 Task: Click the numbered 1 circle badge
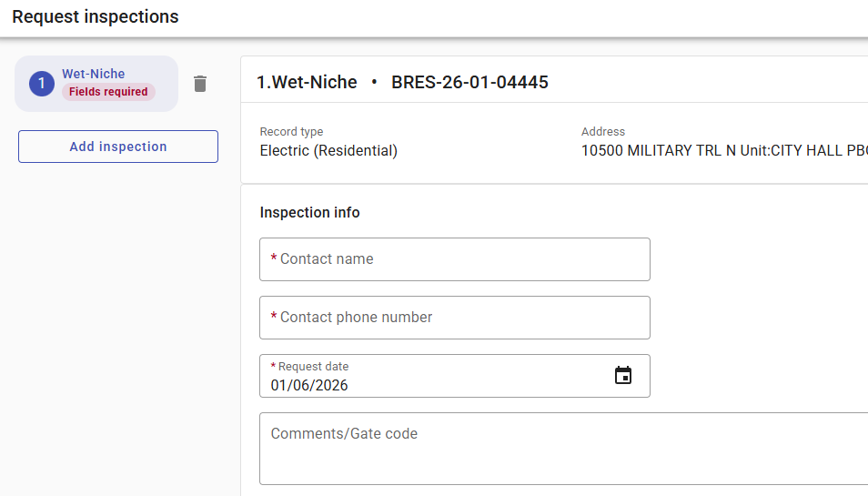coord(42,84)
